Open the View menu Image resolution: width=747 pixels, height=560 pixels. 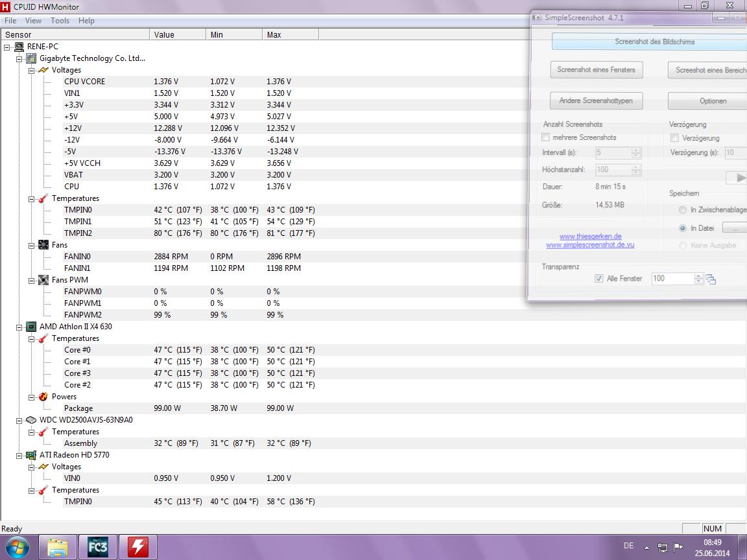(x=33, y=21)
